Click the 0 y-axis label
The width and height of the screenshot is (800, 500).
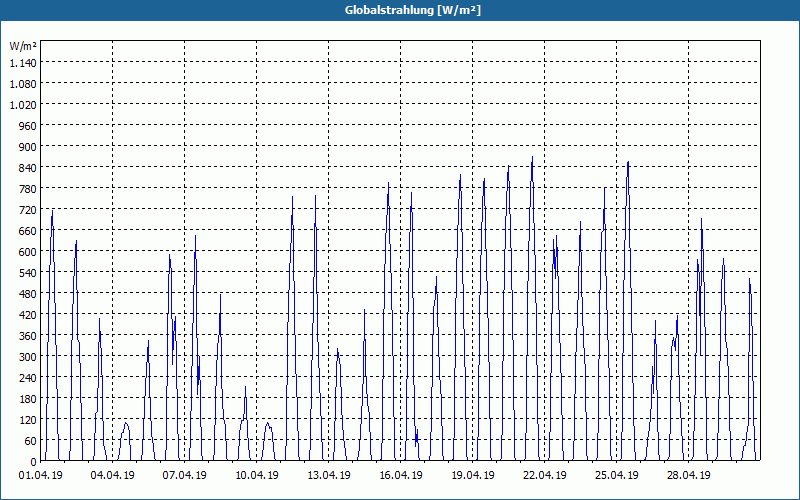click(x=34, y=462)
